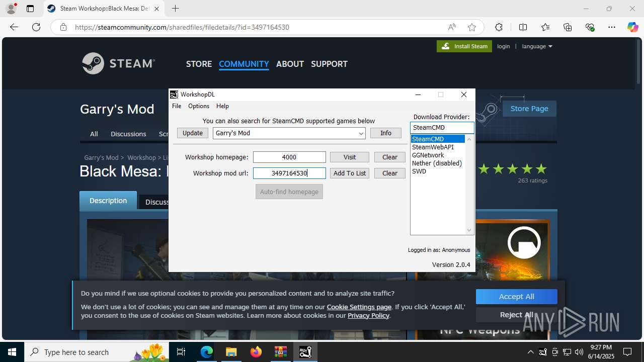Click the browser back arrow icon
The height and width of the screenshot is (362, 644).
click(14, 27)
